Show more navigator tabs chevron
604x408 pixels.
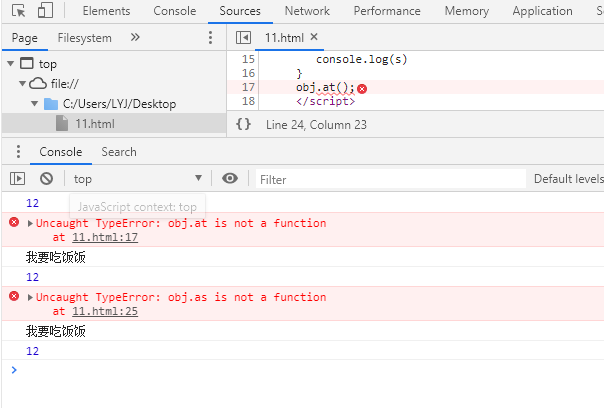point(135,37)
